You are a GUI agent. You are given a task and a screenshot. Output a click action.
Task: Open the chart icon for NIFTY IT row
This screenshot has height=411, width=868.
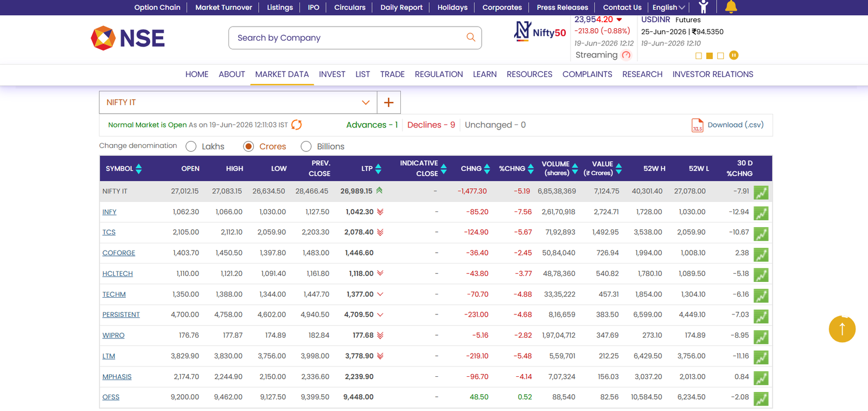click(x=761, y=192)
